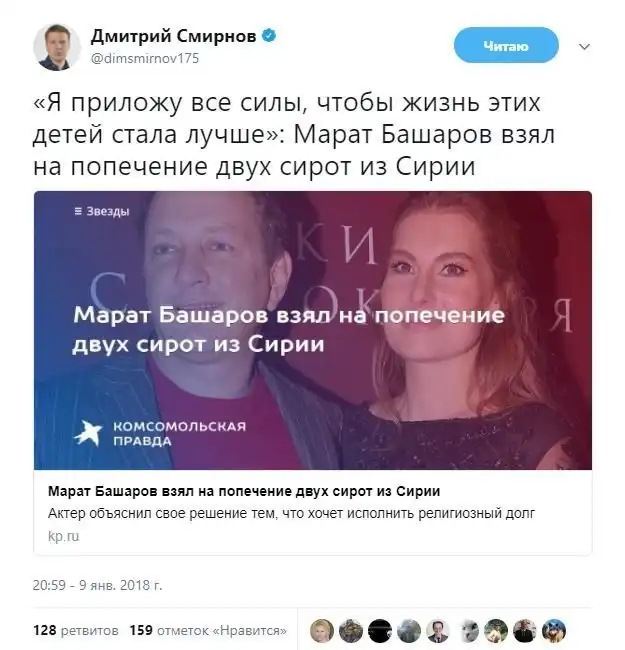Screen dimensions: 625x650
Task: Open the all-black liker avatar
Action: [x=380, y=631]
